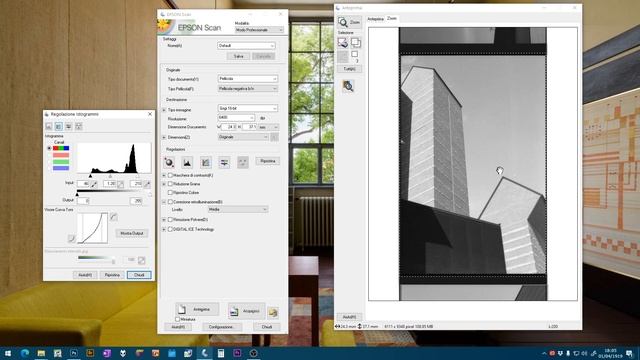The height and width of the screenshot is (360, 640).
Task: Click the Acquisisci scan button
Action: [247, 311]
